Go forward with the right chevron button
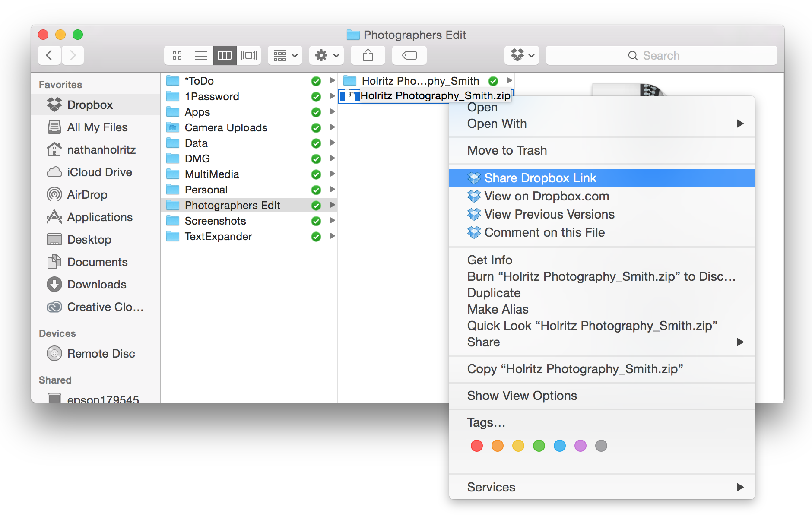 pos(73,55)
